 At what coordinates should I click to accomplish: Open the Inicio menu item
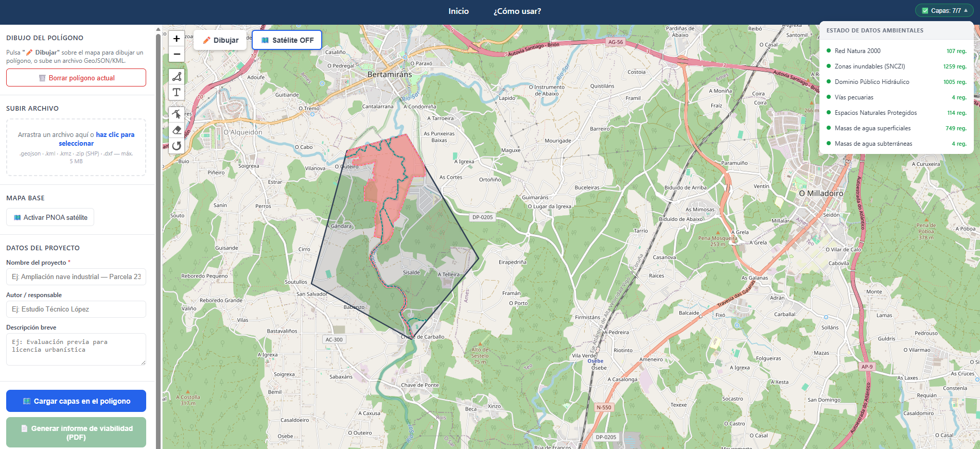point(459,11)
